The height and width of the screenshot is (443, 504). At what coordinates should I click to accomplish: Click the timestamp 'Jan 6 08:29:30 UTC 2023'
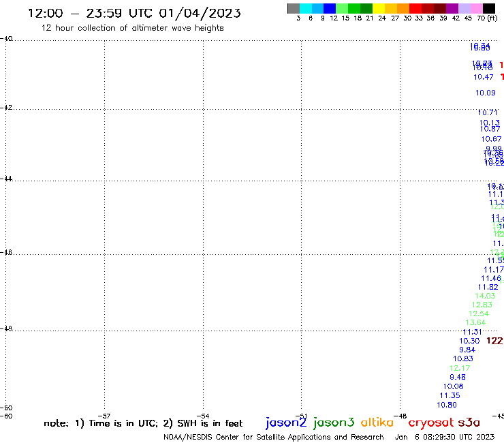point(445,438)
